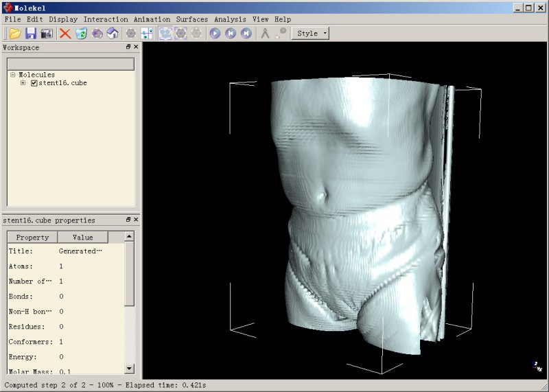This screenshot has width=549, height=392.
Task: Take a snapshot with the camera icon
Action: pos(47,33)
